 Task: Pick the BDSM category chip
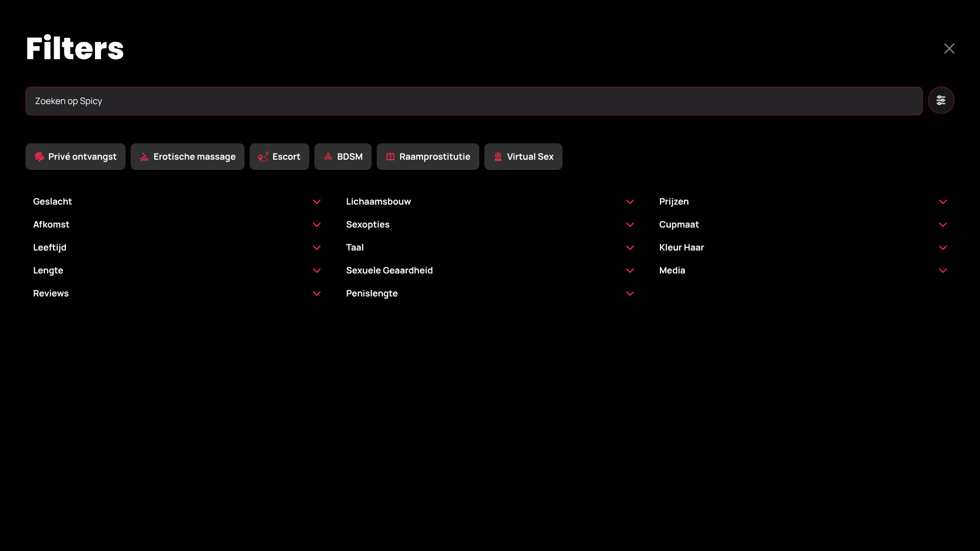tap(343, 157)
